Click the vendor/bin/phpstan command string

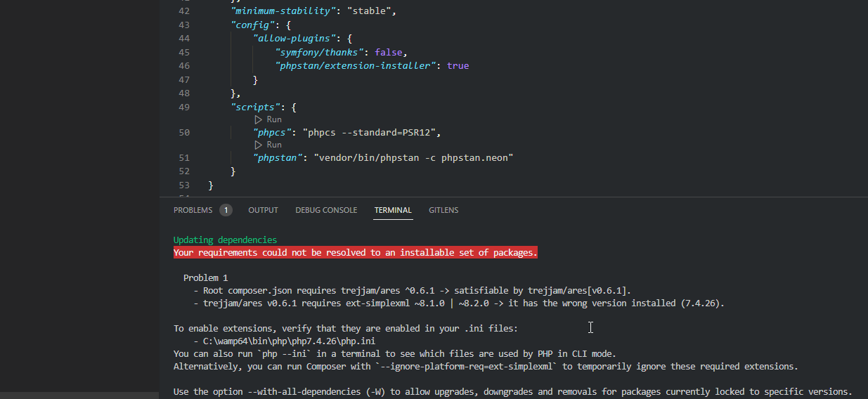tap(413, 158)
